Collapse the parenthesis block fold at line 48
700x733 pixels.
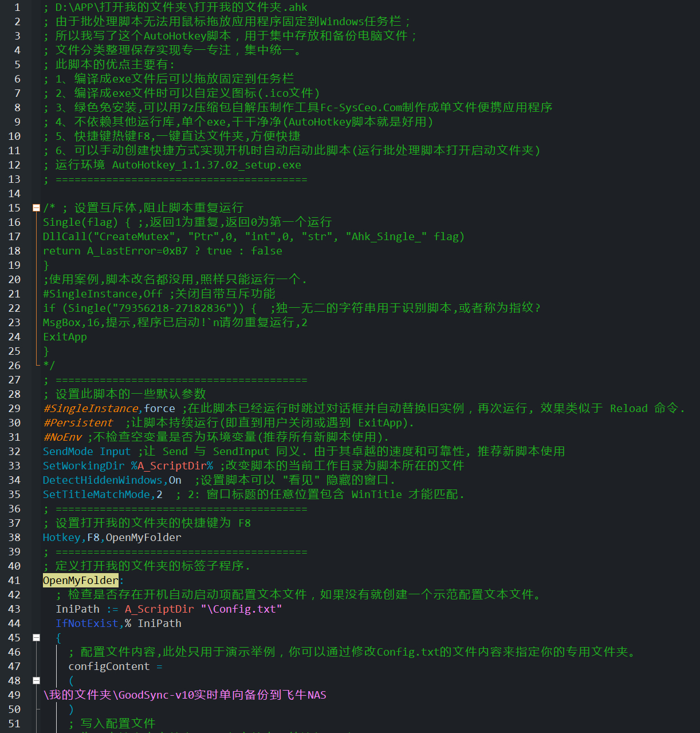coord(36,680)
